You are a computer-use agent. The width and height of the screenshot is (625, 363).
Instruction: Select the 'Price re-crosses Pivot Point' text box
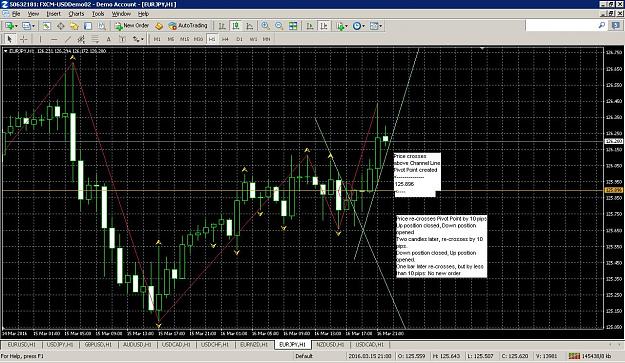click(x=441, y=246)
